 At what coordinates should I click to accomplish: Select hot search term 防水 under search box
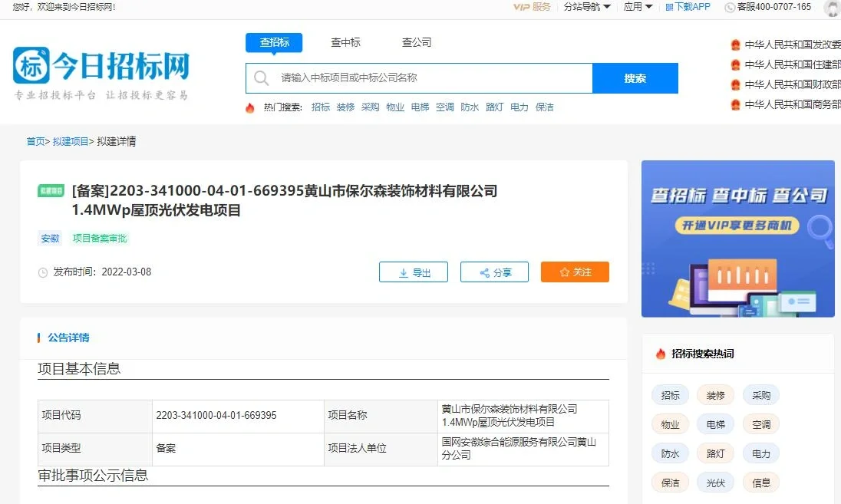(x=470, y=107)
